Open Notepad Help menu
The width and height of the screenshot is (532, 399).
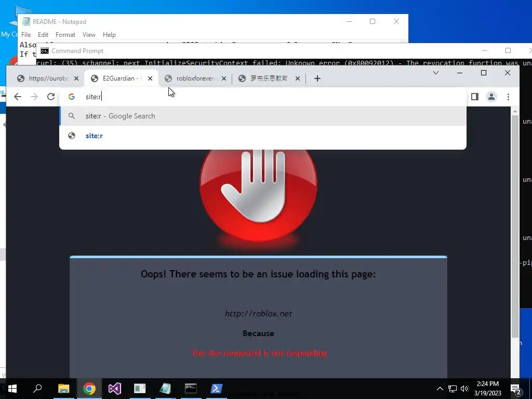pyautogui.click(x=109, y=35)
